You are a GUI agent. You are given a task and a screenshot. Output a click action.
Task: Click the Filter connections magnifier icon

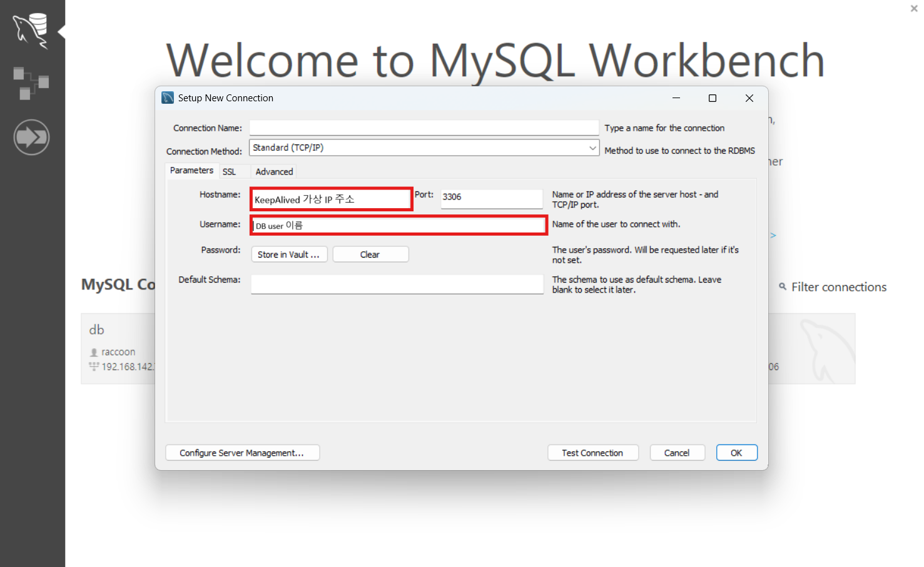coord(783,286)
